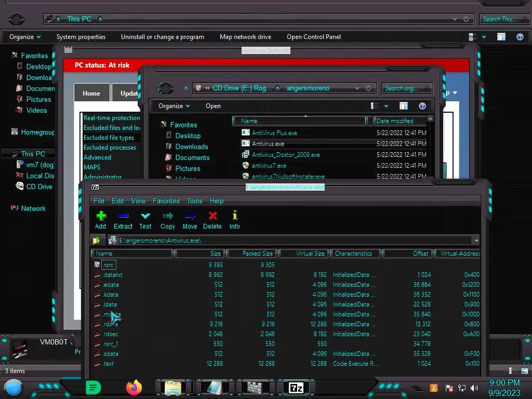Click the Search This PC box
Viewport: 532px width, 399px height.
[504, 19]
